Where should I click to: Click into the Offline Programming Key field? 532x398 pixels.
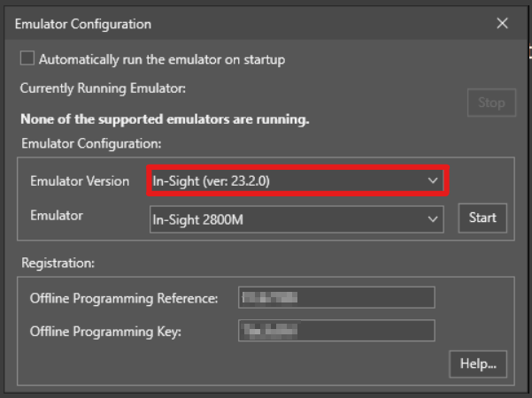[336, 331]
